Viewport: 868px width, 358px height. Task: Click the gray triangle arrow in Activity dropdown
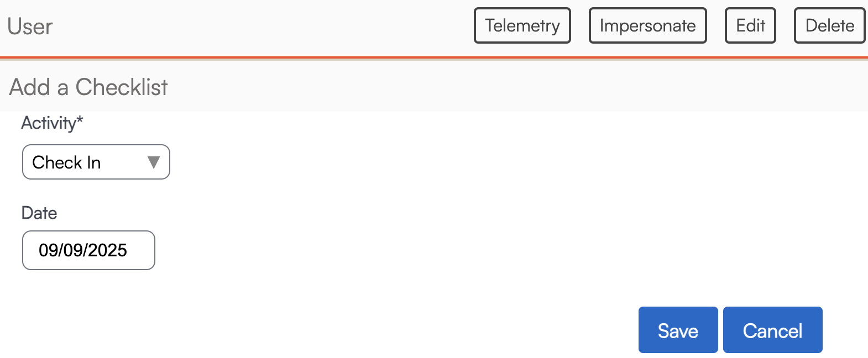tap(154, 162)
